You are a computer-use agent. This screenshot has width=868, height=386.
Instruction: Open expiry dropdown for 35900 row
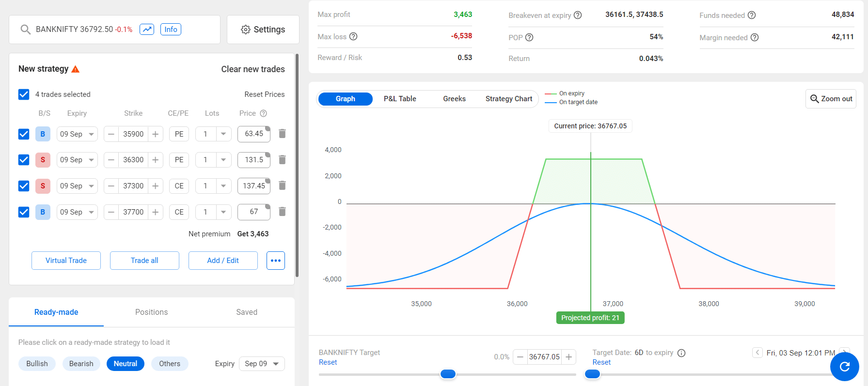(x=77, y=134)
